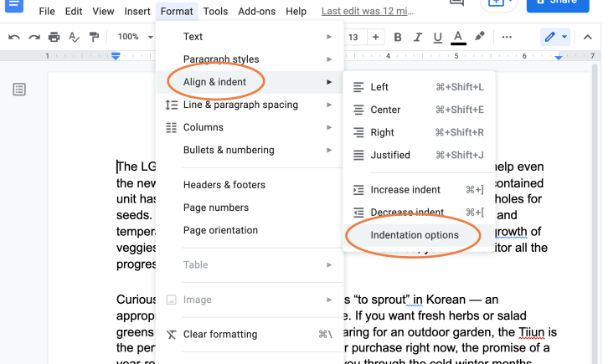Select Center alignment in submenu

pyautogui.click(x=419, y=110)
